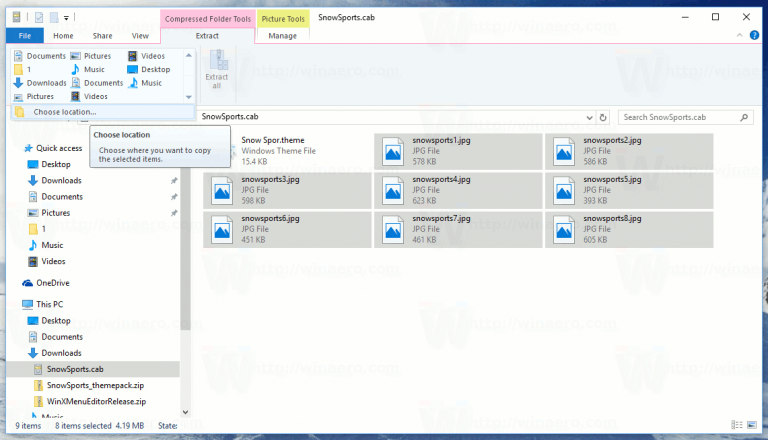This screenshot has height=440, width=768.
Task: Open the Manage tab under Picture Tools
Action: click(x=283, y=35)
